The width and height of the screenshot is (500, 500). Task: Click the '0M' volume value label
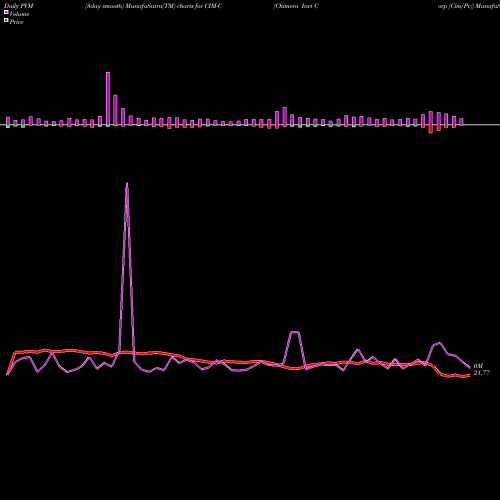[478, 366]
